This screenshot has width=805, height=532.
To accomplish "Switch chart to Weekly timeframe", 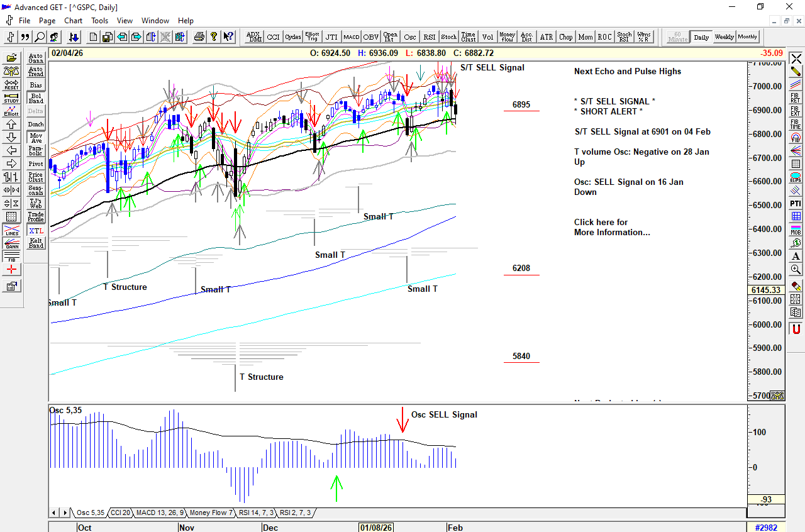I will [724, 37].
